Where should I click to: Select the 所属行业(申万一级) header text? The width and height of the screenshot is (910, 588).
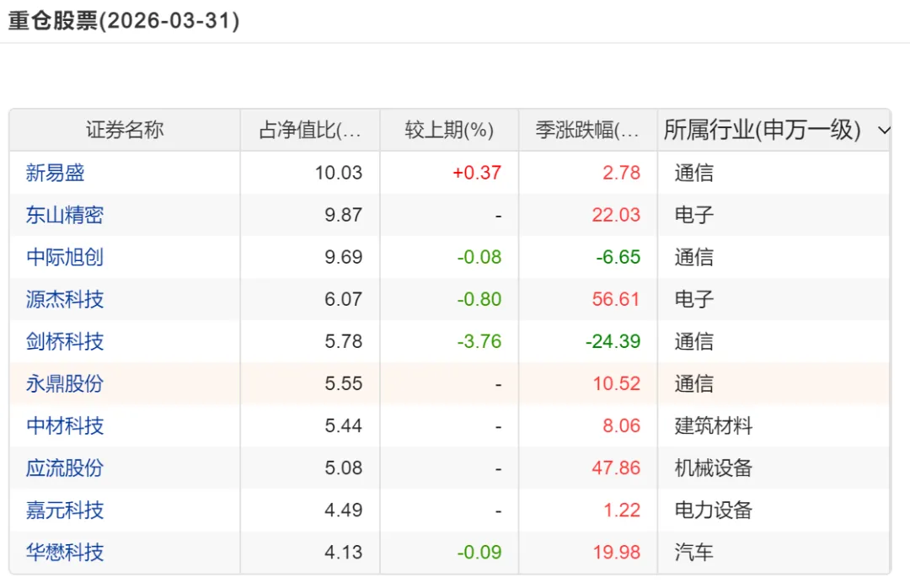click(x=762, y=130)
